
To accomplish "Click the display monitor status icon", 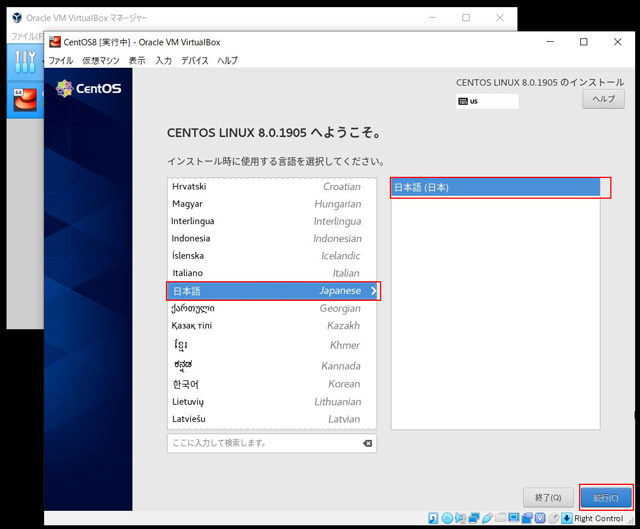I will (514, 518).
